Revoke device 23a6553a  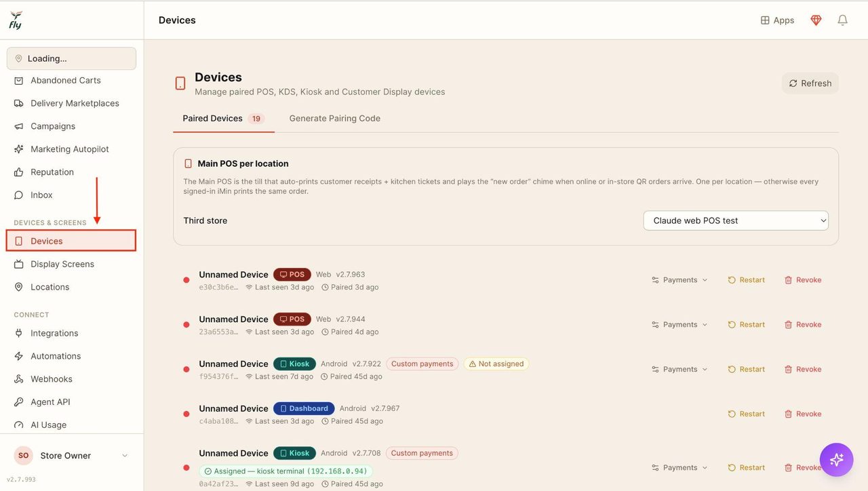(x=803, y=325)
